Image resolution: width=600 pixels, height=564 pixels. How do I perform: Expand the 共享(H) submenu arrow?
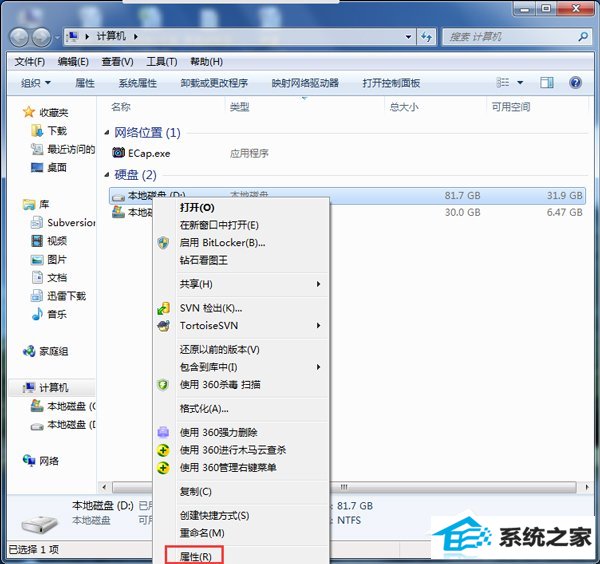318,284
